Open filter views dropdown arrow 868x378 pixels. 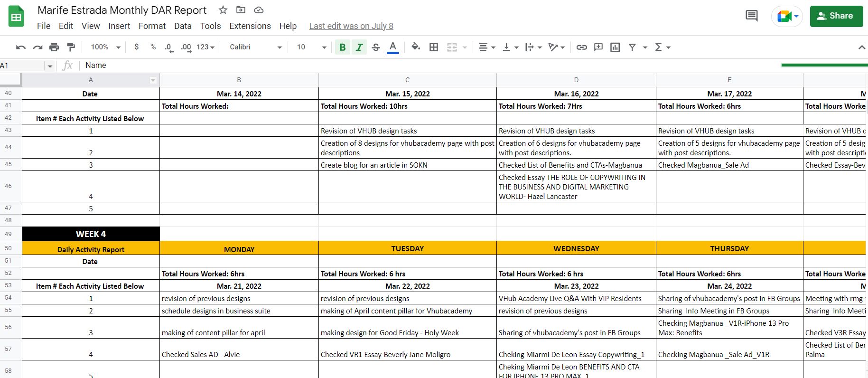tap(644, 47)
